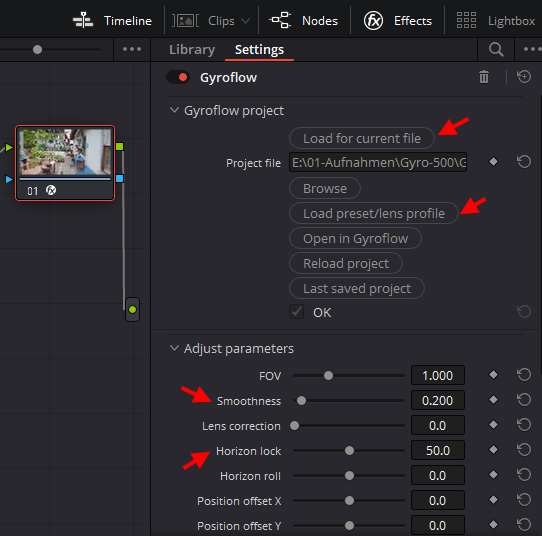Image resolution: width=542 pixels, height=536 pixels.
Task: Click the Lens correction value field
Action: (438, 425)
